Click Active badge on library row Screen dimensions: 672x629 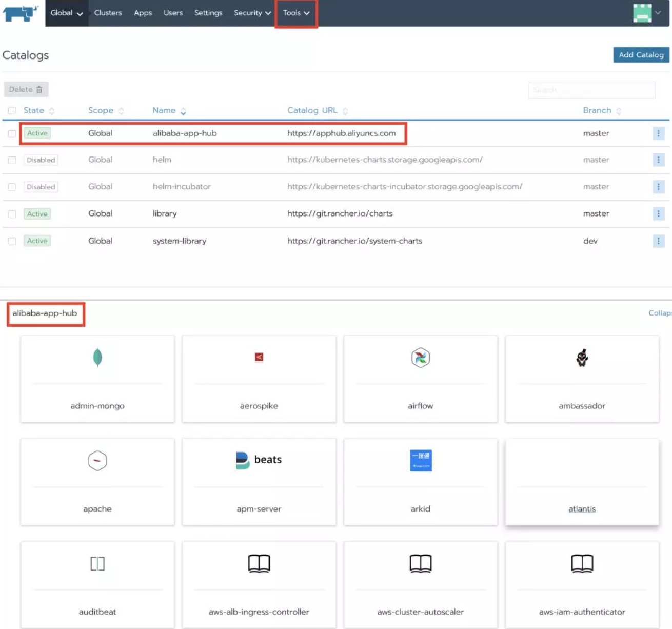pos(37,214)
